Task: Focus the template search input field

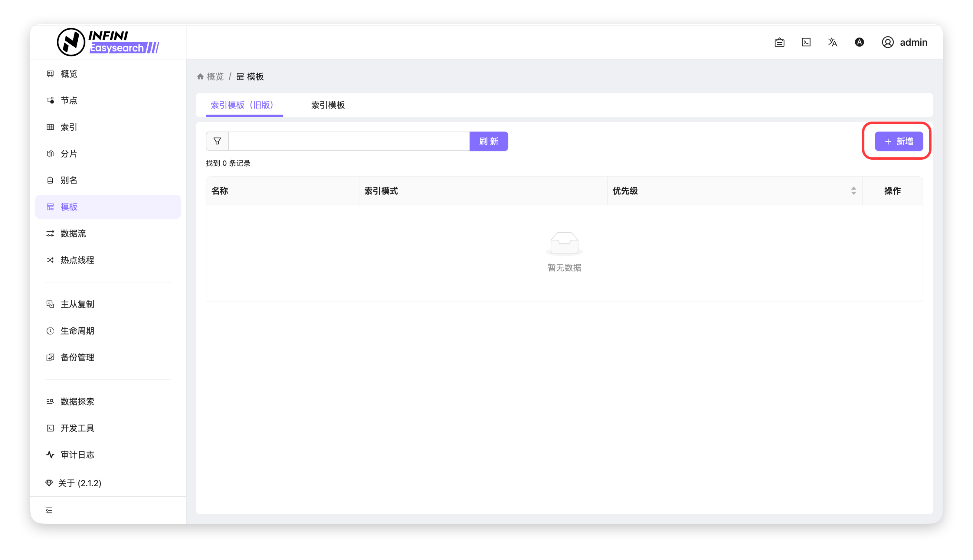Action: tap(349, 141)
